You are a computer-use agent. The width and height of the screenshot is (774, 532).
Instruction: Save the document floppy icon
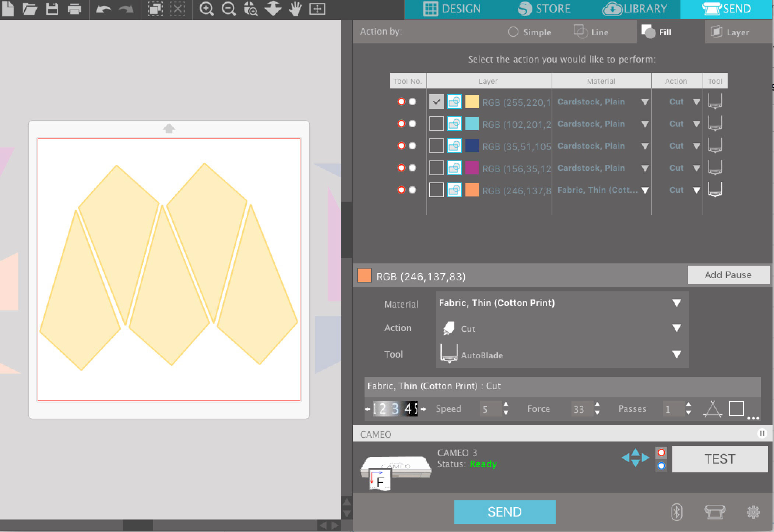pyautogui.click(x=52, y=8)
